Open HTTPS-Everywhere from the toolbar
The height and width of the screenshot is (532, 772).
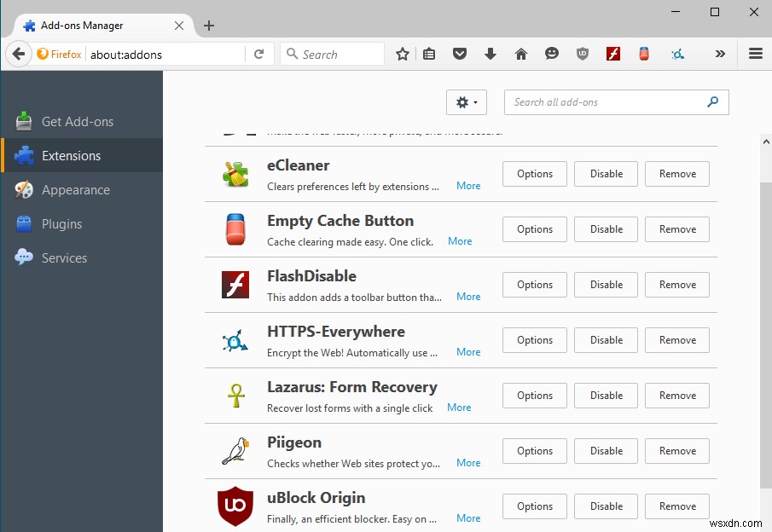point(676,53)
